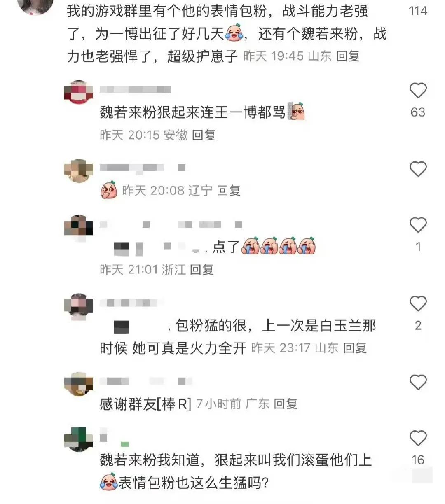
Task: Like the bottom comment with 16 likes
Action: tap(418, 438)
